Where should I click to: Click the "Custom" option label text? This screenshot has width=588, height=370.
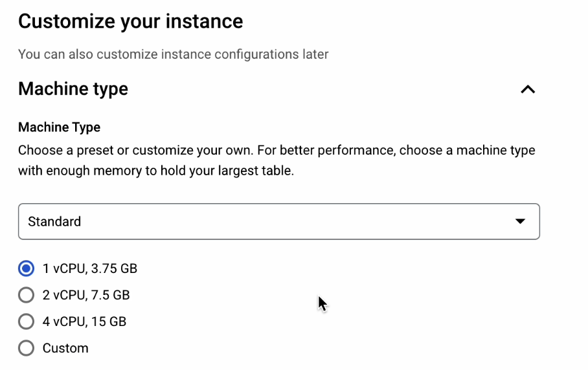pos(65,348)
